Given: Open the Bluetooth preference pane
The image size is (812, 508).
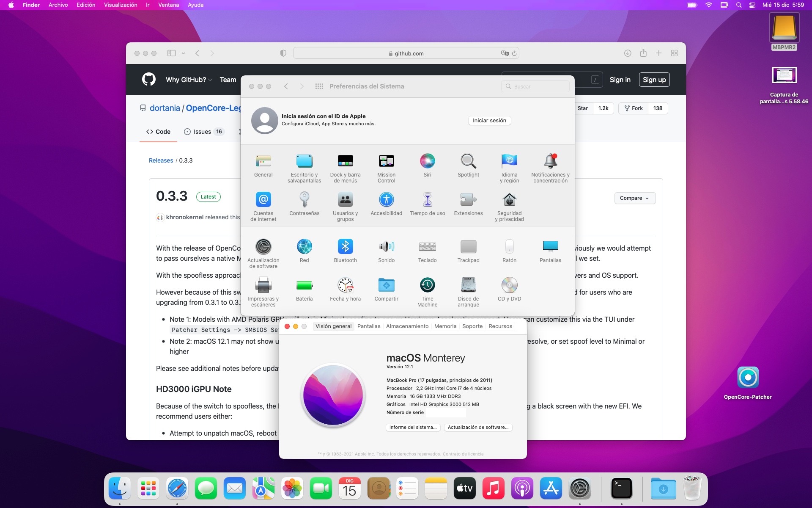Looking at the screenshot, I should pyautogui.click(x=345, y=247).
